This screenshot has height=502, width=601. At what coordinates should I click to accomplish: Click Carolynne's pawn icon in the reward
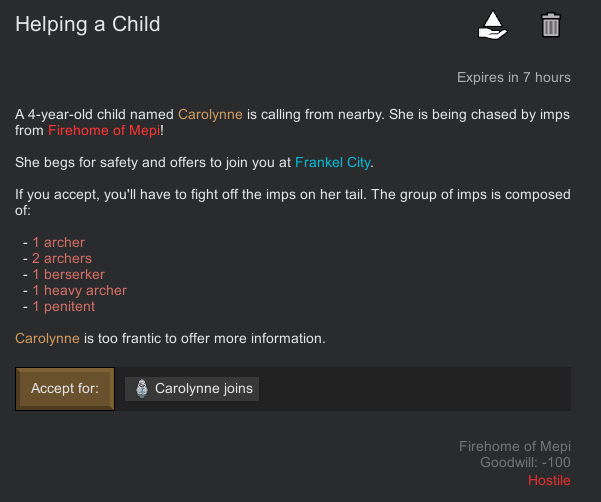pos(141,388)
